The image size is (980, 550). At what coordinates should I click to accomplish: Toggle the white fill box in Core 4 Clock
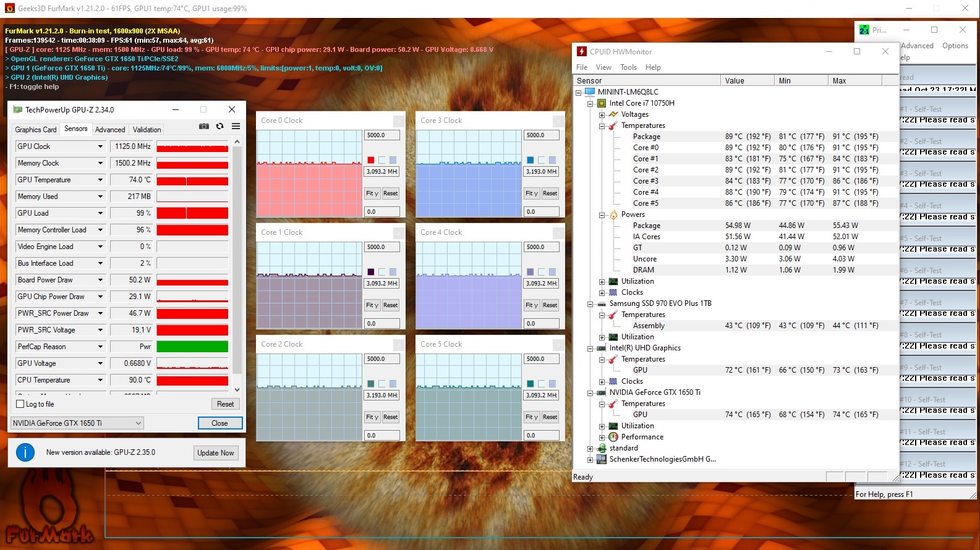(541, 272)
